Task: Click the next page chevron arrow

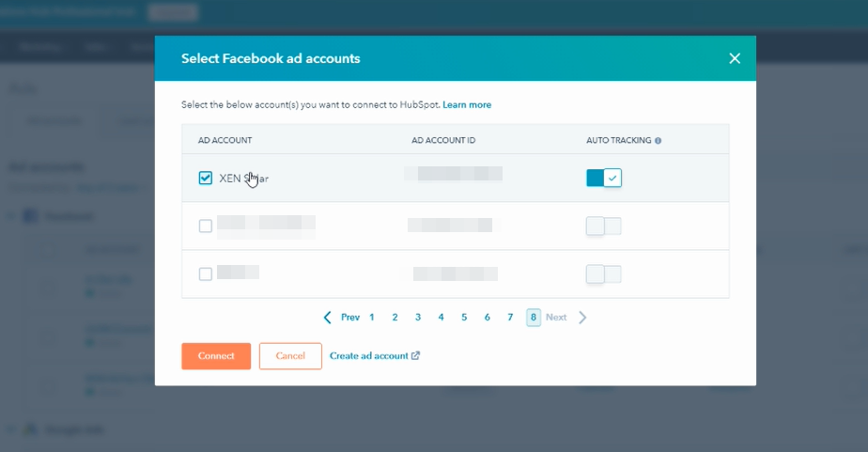Action: click(x=582, y=318)
